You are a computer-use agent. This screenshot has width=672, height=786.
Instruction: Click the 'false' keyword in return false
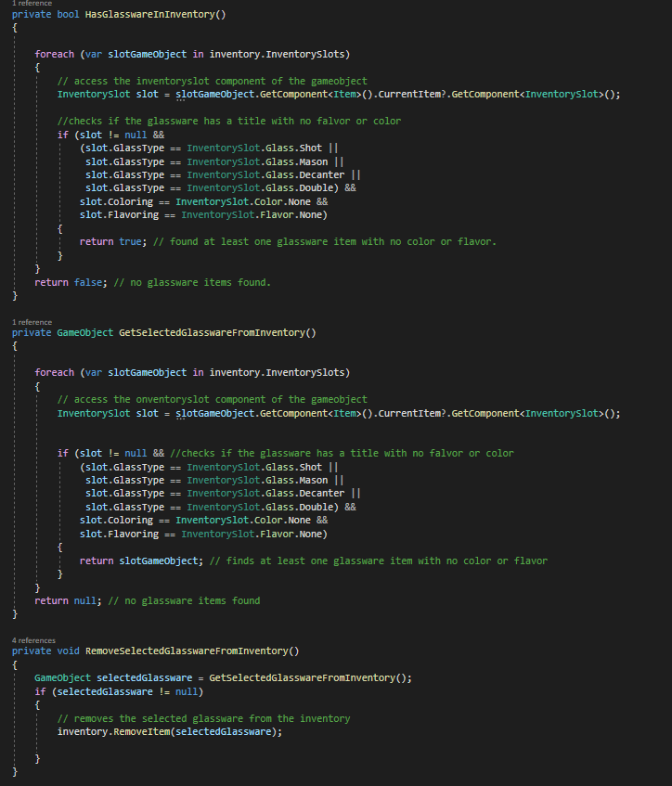[88, 282]
